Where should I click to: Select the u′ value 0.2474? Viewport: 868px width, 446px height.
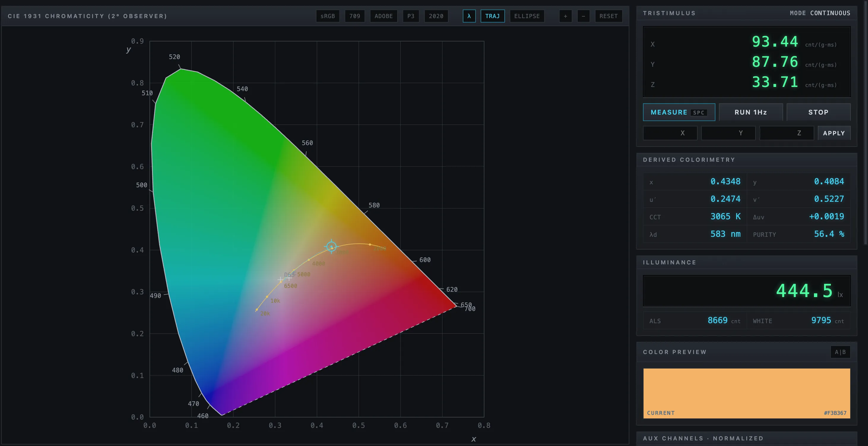click(x=726, y=199)
